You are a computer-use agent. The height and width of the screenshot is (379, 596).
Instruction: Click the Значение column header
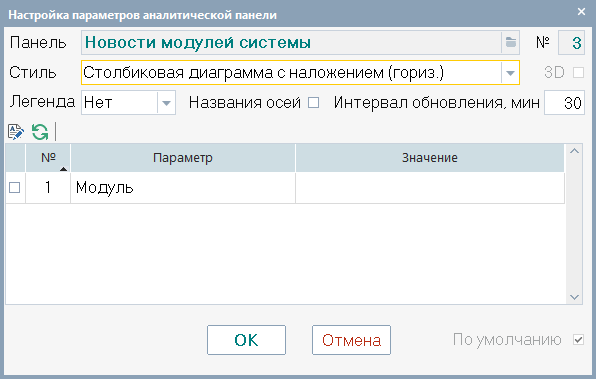click(430, 158)
